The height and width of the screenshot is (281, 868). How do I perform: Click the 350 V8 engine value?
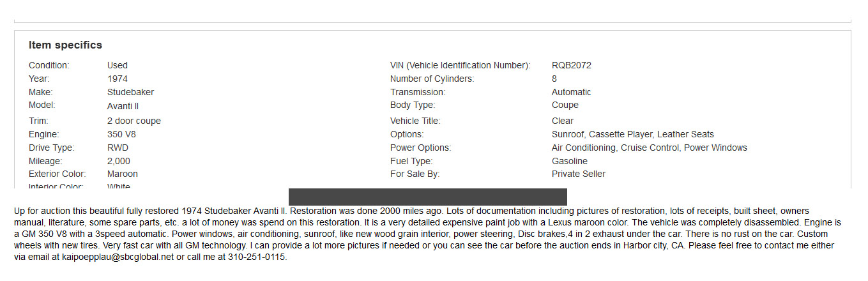click(121, 134)
